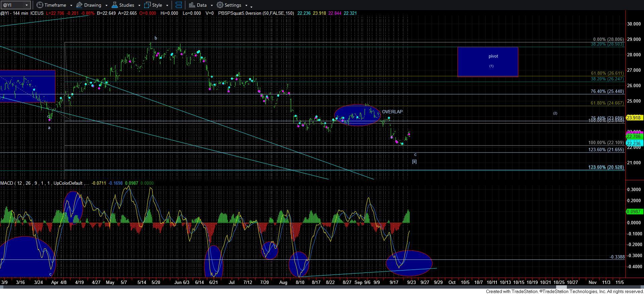Click the Data bar chart icon
Image resolution: width=644 pixels, height=294 pixels.
(x=192, y=5)
